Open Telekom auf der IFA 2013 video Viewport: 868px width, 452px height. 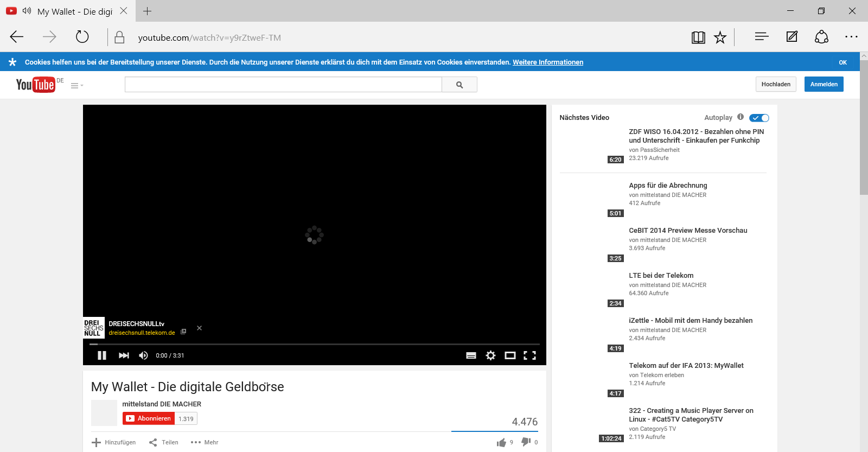coord(686,365)
